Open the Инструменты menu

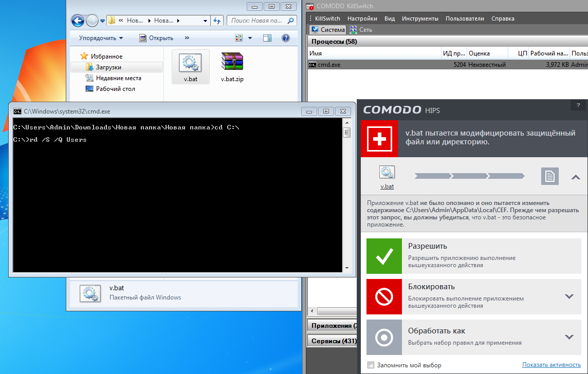coord(420,18)
